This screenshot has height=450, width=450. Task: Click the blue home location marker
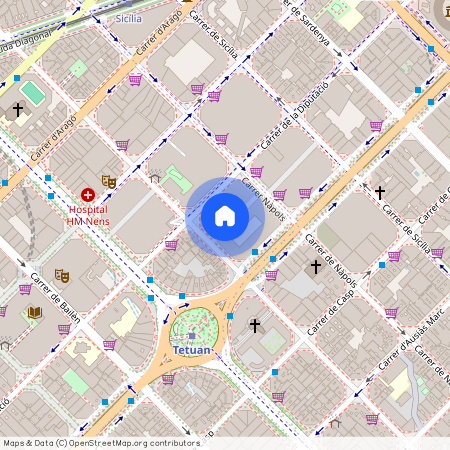[x=225, y=217]
